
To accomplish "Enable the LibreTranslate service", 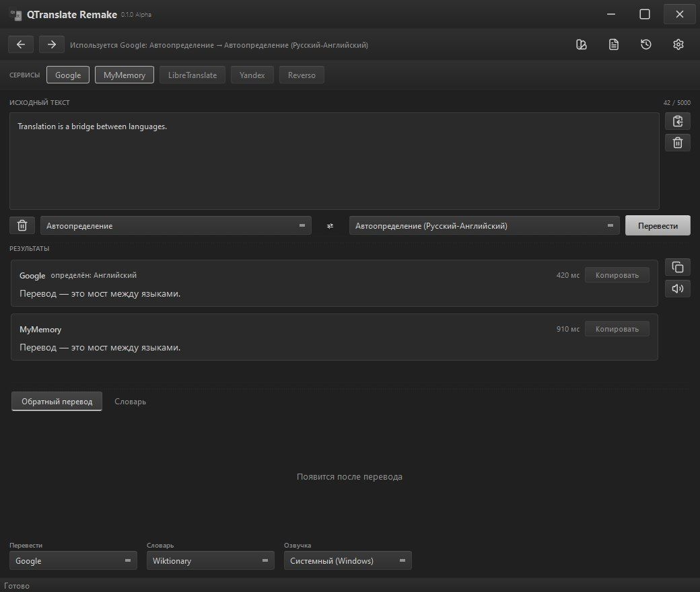I will [x=193, y=75].
